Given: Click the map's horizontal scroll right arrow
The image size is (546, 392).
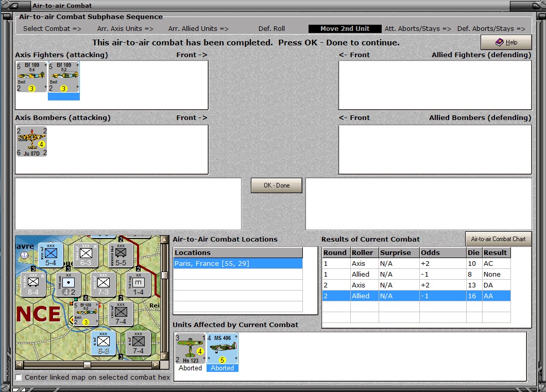Looking at the screenshot, I should point(156,365).
